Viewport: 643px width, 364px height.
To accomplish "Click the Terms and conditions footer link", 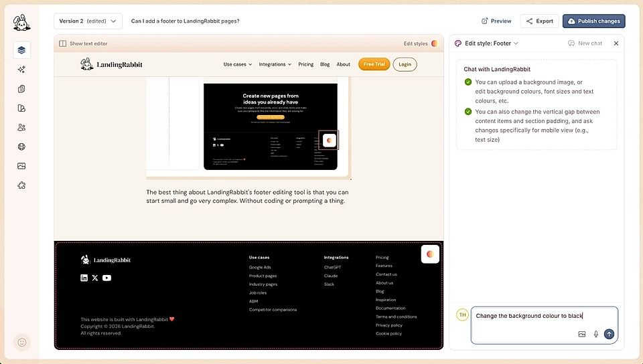I will (x=397, y=317).
